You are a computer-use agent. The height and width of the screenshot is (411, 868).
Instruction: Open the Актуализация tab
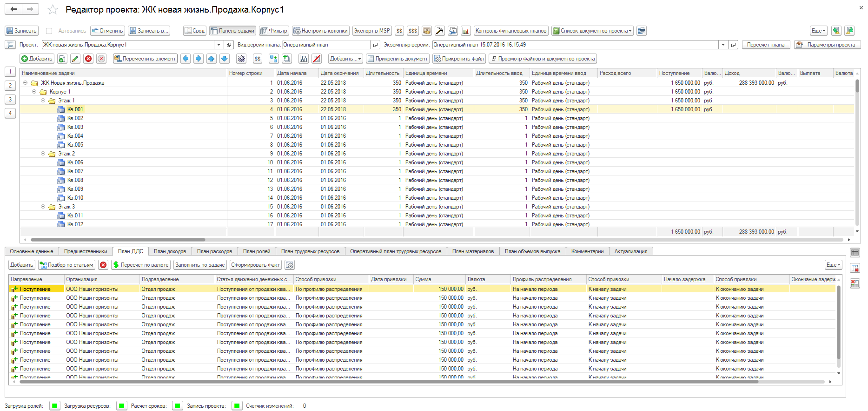pyautogui.click(x=631, y=251)
